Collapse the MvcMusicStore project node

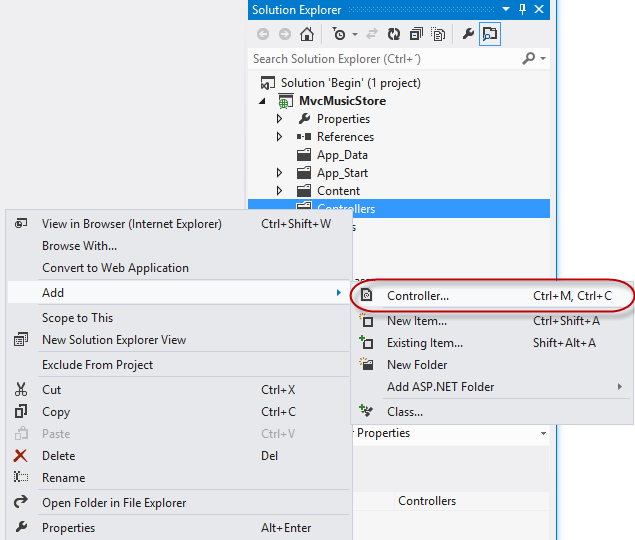click(263, 101)
